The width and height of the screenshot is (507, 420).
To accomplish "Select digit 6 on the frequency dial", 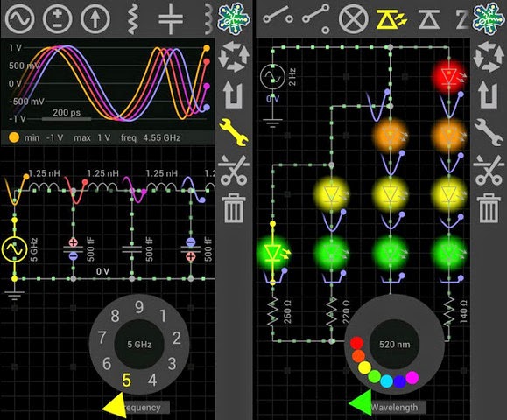I will [x=107, y=364].
